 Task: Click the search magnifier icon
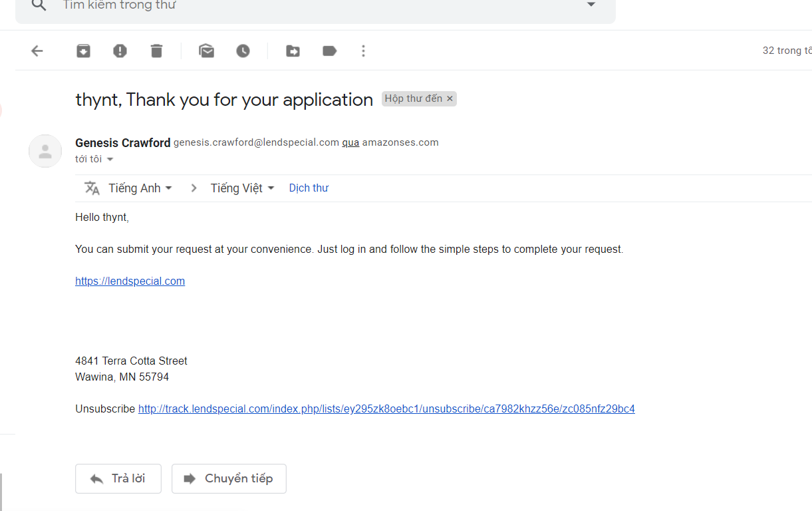click(39, 5)
